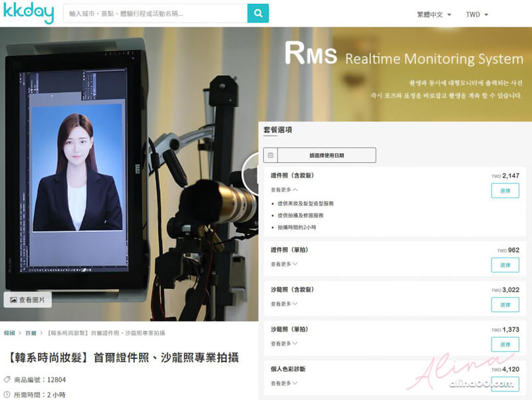Screen dimensions: 532x400
Task: Expand 查看更多 under 證件照（單拍）
Action: (x=284, y=264)
